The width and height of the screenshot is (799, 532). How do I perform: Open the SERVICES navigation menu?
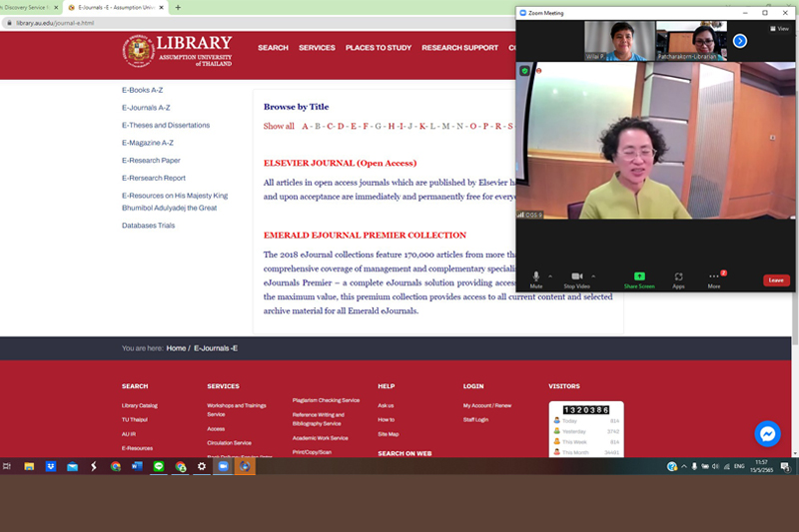[317, 47]
